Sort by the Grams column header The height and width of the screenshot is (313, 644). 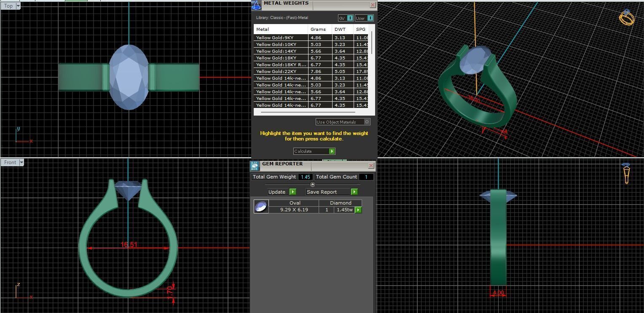pos(319,29)
